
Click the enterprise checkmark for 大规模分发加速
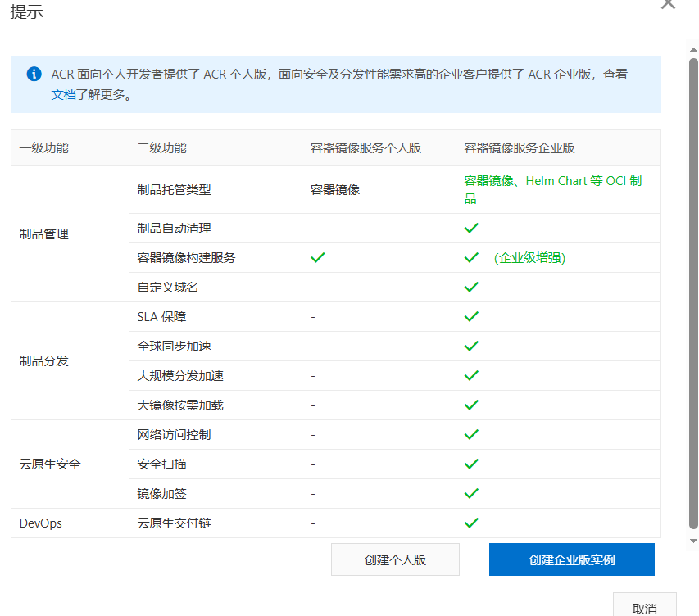point(471,375)
